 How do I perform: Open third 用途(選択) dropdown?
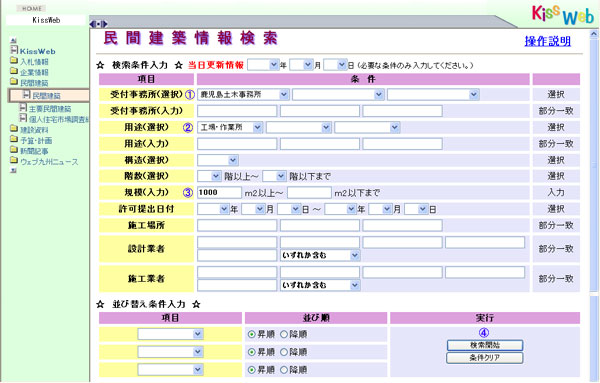367,127
